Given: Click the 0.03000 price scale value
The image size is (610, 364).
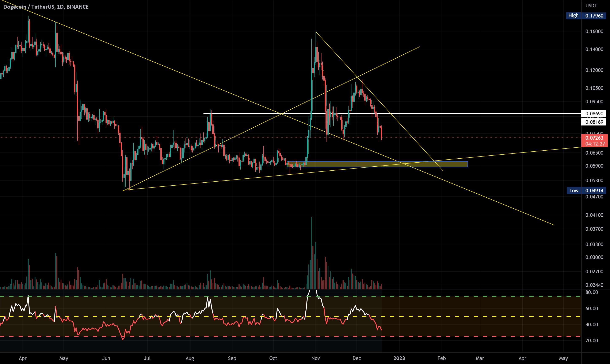Looking at the screenshot, I should tap(594, 257).
